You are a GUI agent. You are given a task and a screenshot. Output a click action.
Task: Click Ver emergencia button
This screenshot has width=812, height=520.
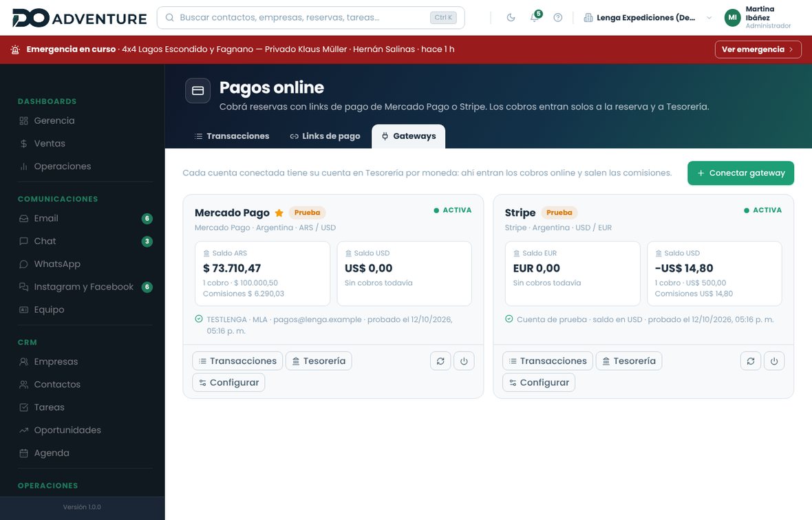click(758, 50)
